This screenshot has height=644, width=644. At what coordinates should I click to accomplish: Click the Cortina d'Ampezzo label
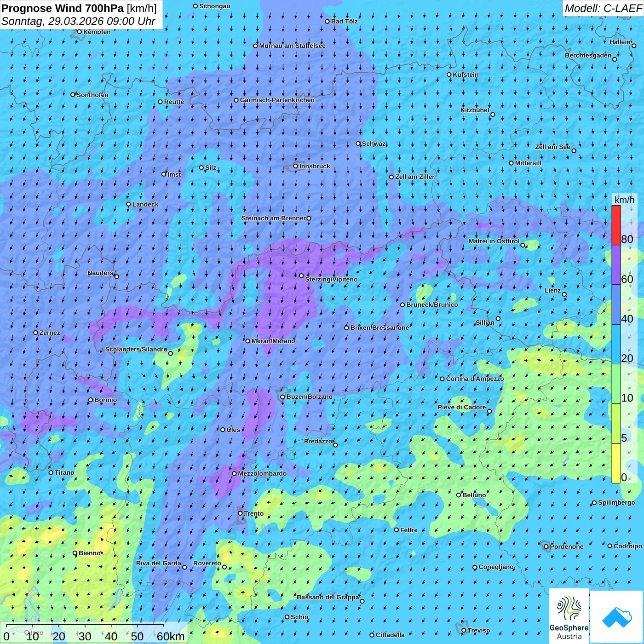coord(475,379)
